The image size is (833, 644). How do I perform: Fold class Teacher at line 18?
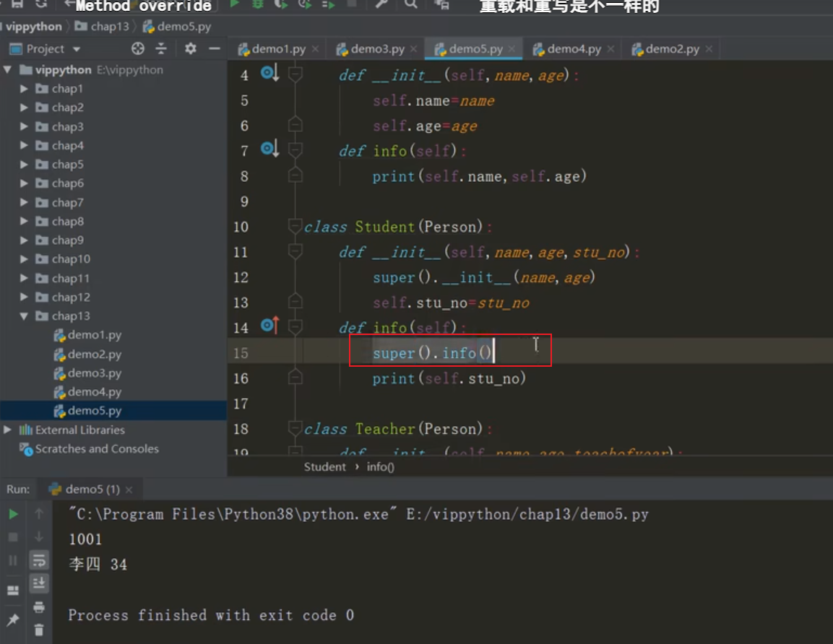coord(295,428)
